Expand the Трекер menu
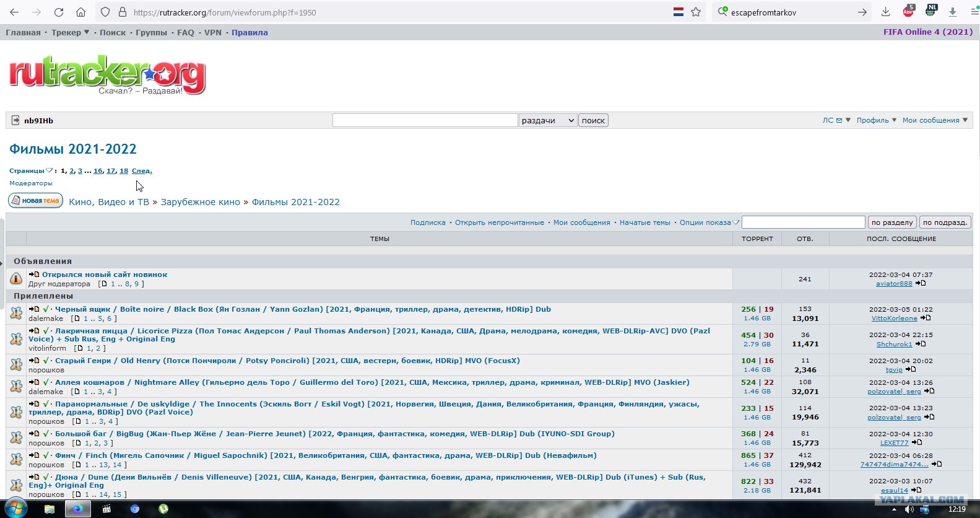The width and height of the screenshot is (980, 518). [x=70, y=32]
